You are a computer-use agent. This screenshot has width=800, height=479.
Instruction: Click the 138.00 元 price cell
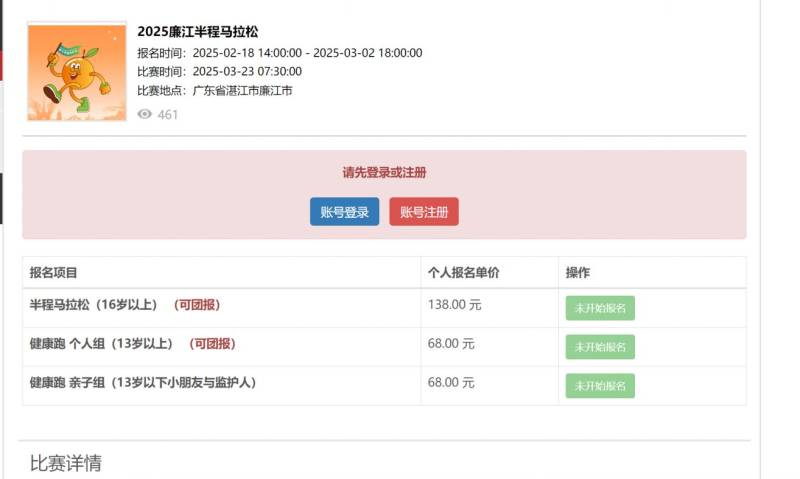454,305
